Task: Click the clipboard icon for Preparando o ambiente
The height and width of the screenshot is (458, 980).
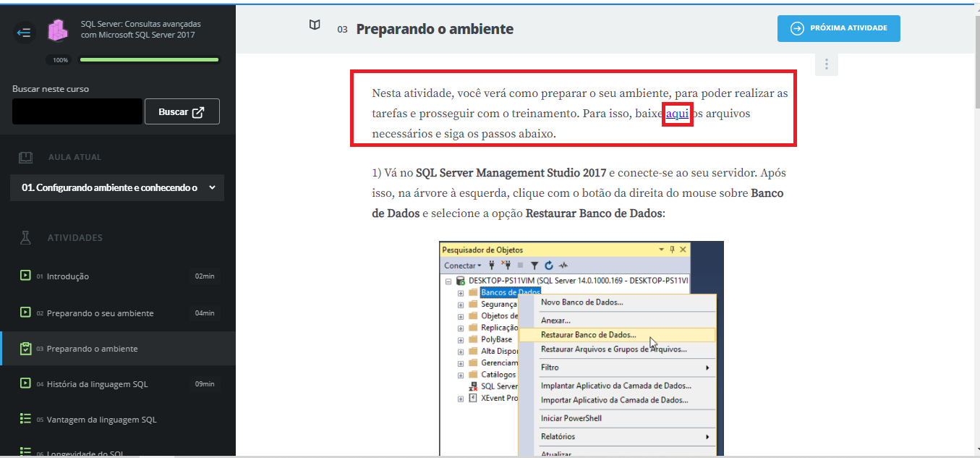Action: click(x=26, y=348)
